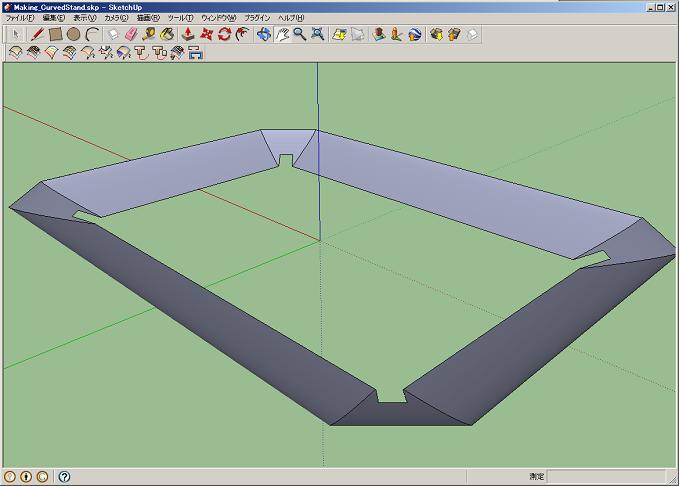Select the Paint Bucket tool
679x486 pixels.
point(166,34)
